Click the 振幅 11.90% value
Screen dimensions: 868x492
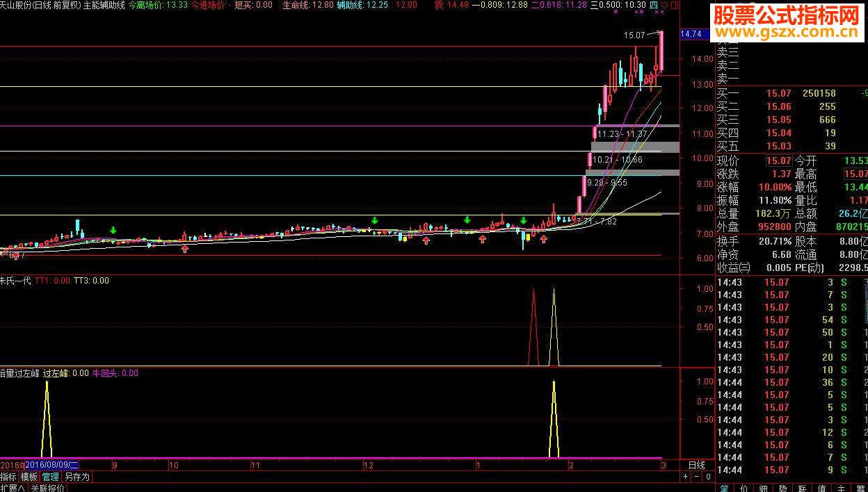point(775,200)
